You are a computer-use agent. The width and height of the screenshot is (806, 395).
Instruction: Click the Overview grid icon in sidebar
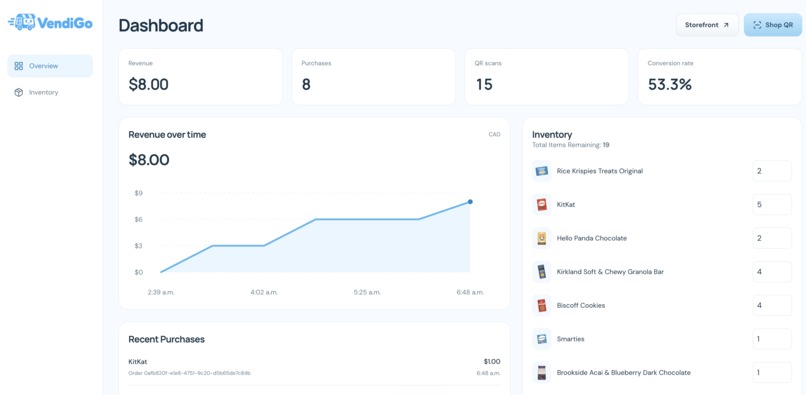pyautogui.click(x=19, y=66)
